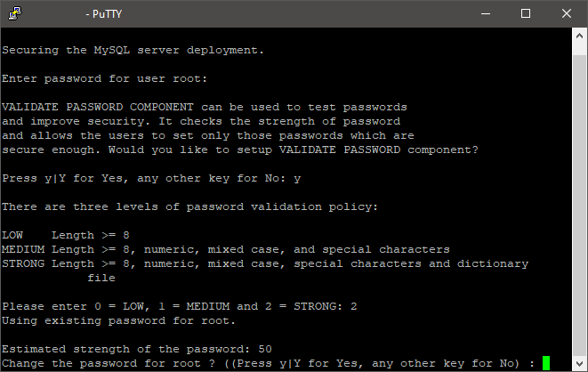Viewport: 588px width, 372px height.
Task: Click the scrollbar down arrow
Action: point(579,362)
